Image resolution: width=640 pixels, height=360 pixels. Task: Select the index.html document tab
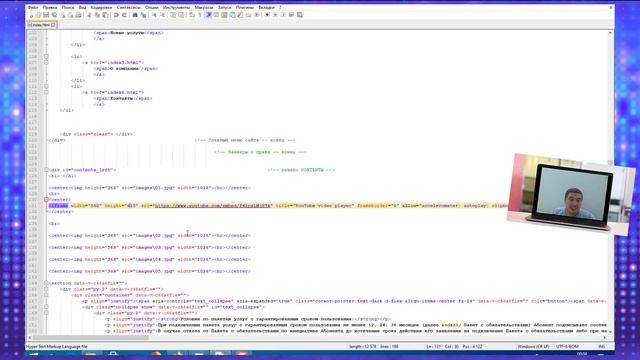coord(40,25)
